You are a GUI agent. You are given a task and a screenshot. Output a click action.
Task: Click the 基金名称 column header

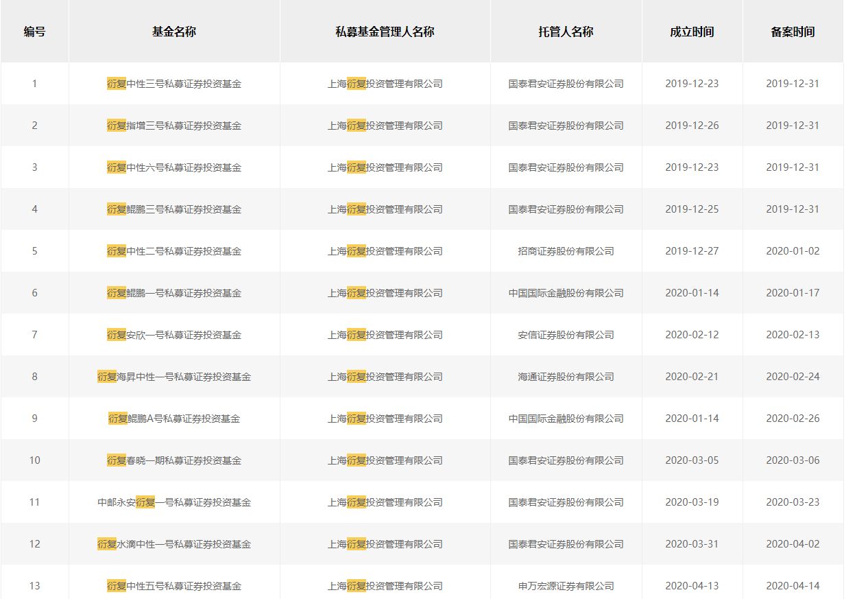174,32
